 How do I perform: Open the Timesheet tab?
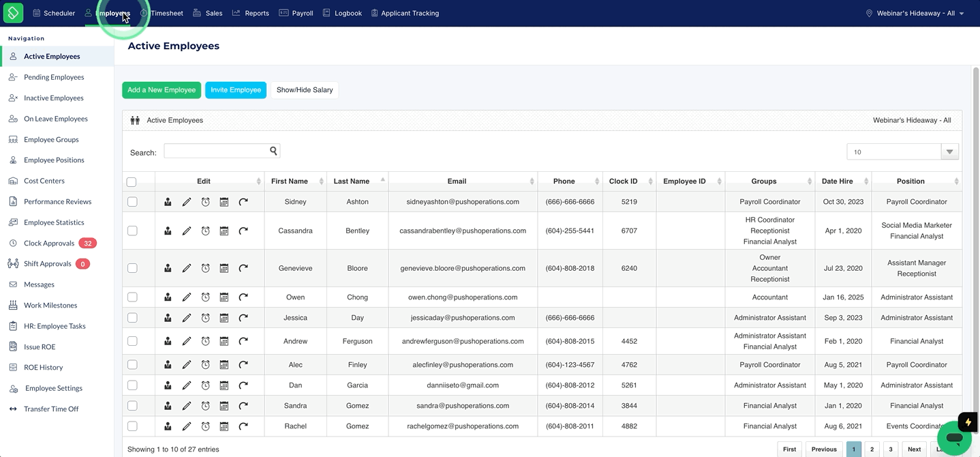point(162,13)
